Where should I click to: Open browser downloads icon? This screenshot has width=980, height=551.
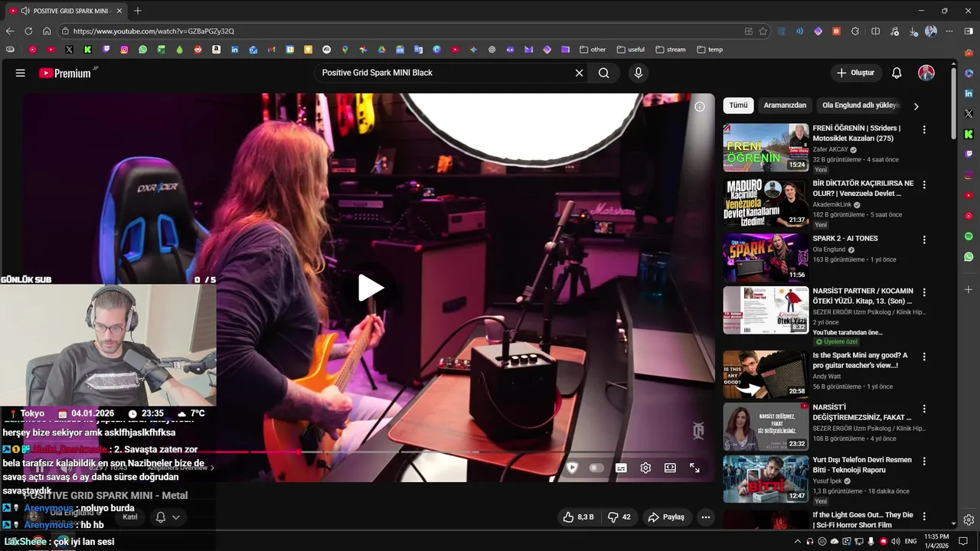(x=913, y=31)
